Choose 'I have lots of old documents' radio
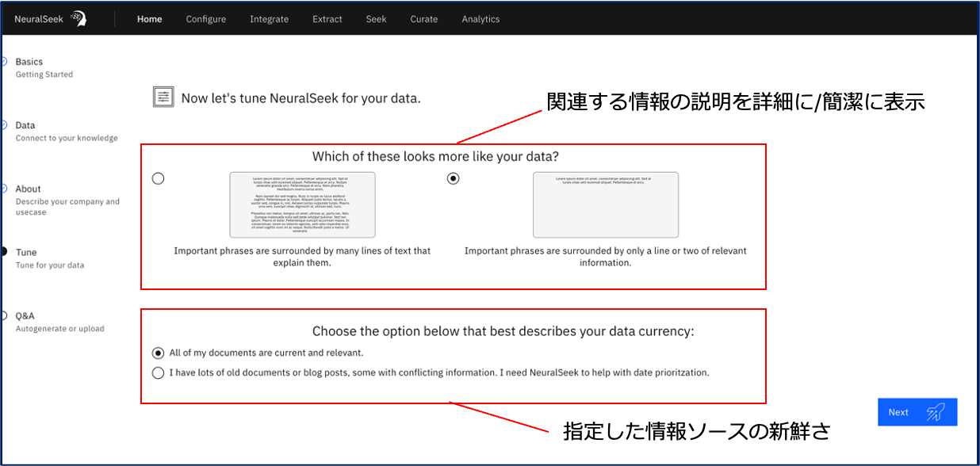 (158, 372)
